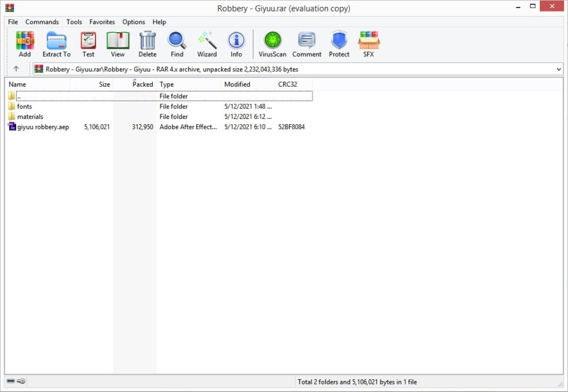
Task: Sort by the CRC32 column header
Action: [293, 84]
